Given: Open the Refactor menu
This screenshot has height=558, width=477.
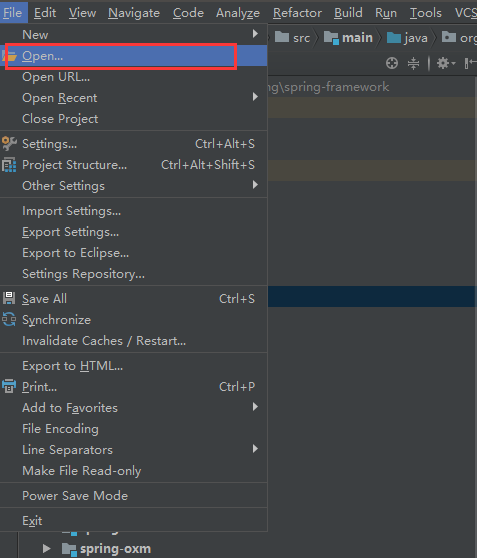Looking at the screenshot, I should pyautogui.click(x=297, y=13).
